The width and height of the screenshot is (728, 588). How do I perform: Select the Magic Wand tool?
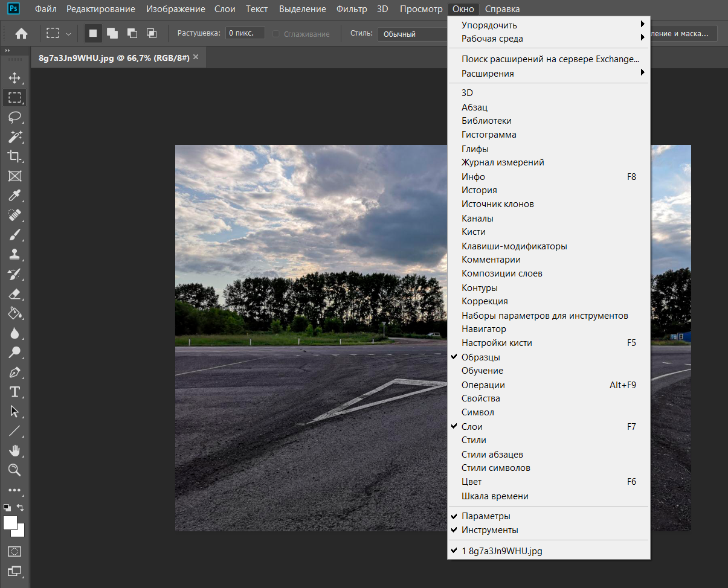tap(14, 137)
